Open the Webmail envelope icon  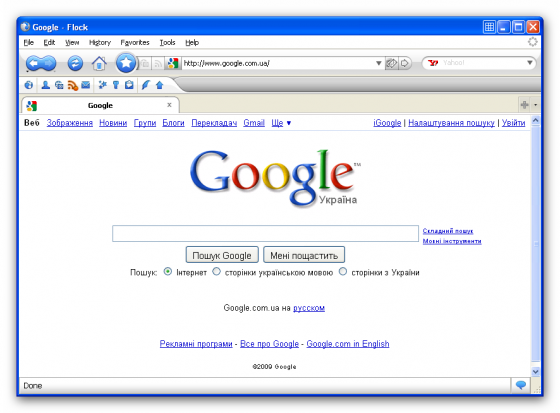click(x=86, y=85)
